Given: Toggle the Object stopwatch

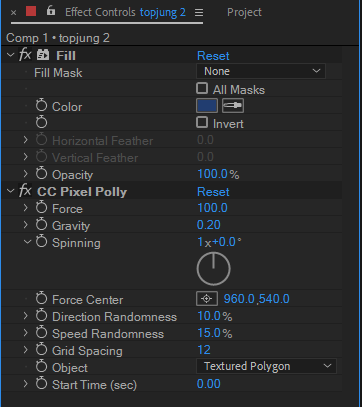Looking at the screenshot, I should click(42, 366).
